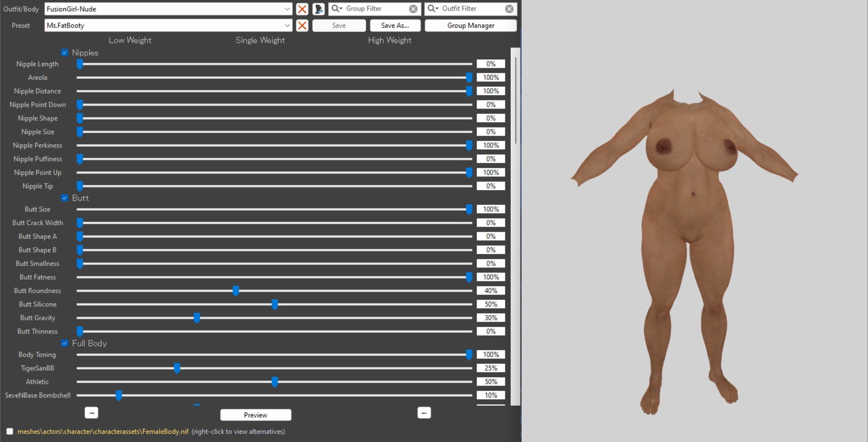868x442 pixels.
Task: Click the Nipple Length slider handle
Action: 80,64
